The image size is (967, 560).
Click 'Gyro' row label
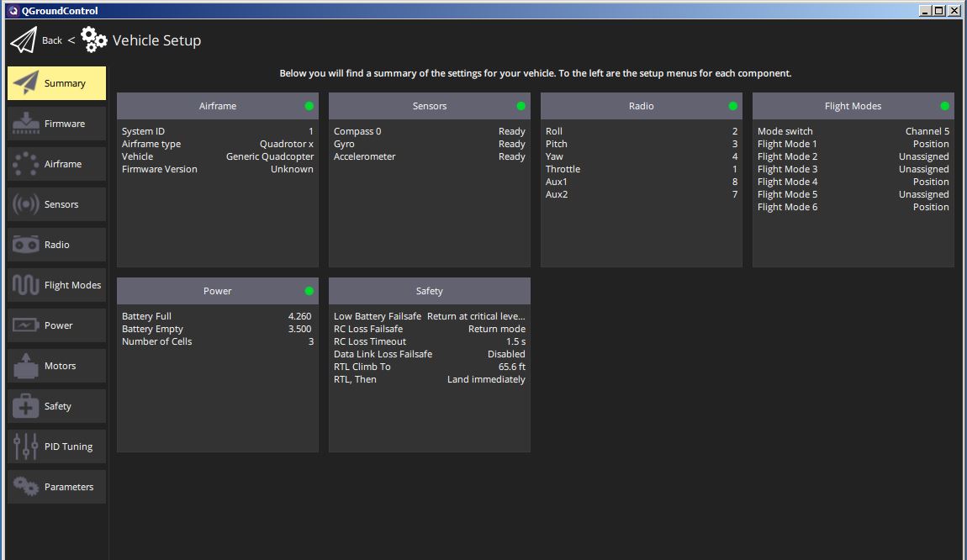coord(344,144)
